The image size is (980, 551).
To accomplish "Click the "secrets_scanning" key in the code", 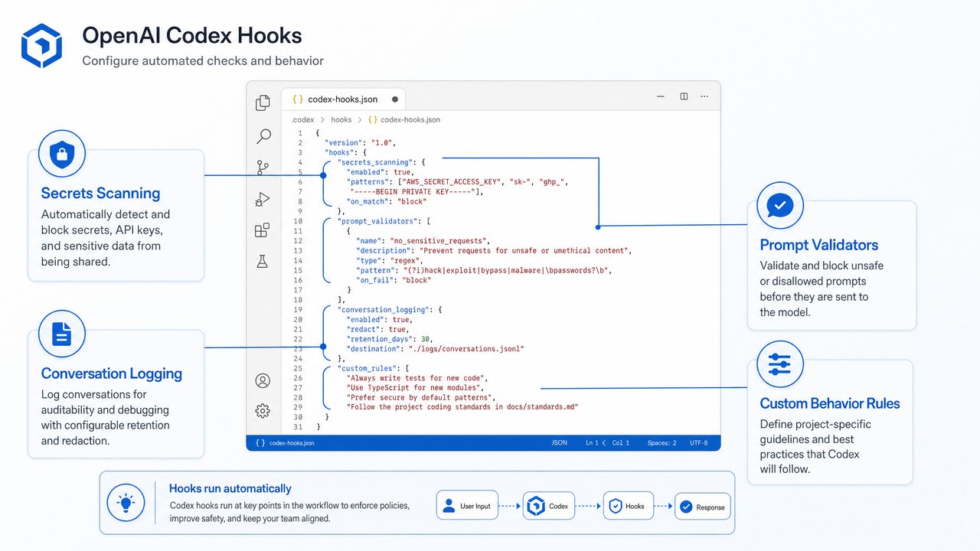I will (x=374, y=162).
